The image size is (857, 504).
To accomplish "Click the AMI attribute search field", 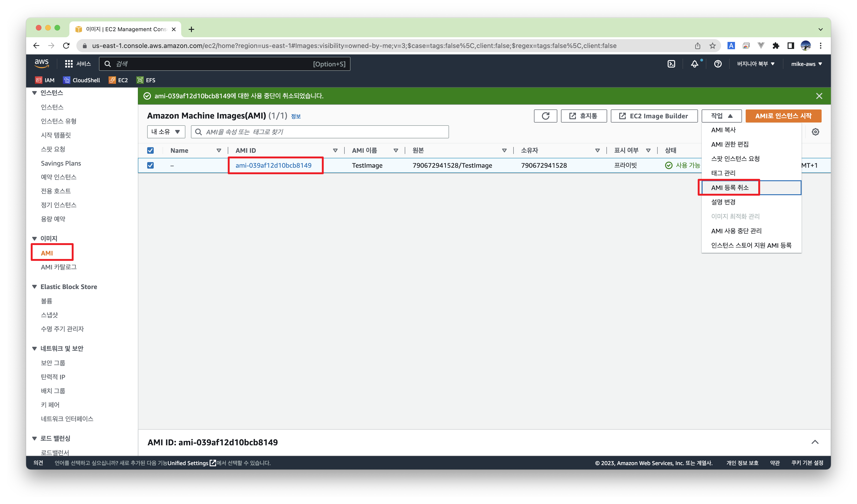I will coord(320,132).
